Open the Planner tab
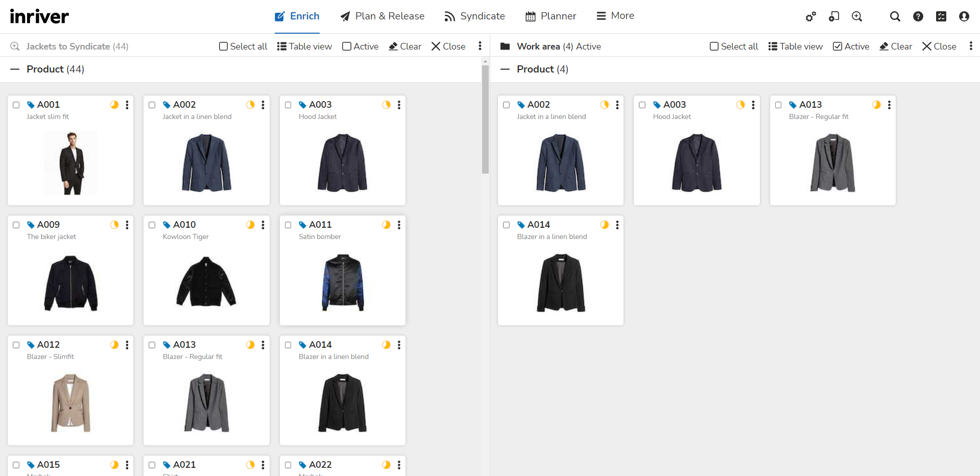This screenshot has height=476, width=980. pos(551,16)
